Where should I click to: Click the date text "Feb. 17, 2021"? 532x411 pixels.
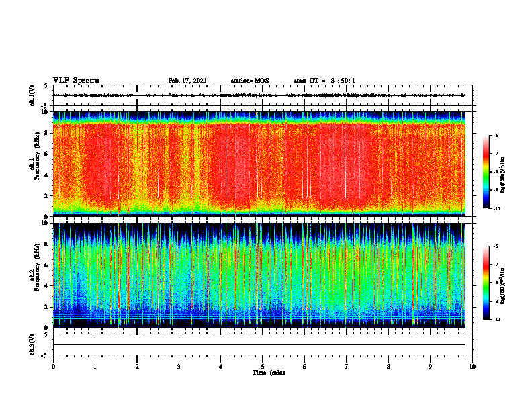[x=187, y=81]
